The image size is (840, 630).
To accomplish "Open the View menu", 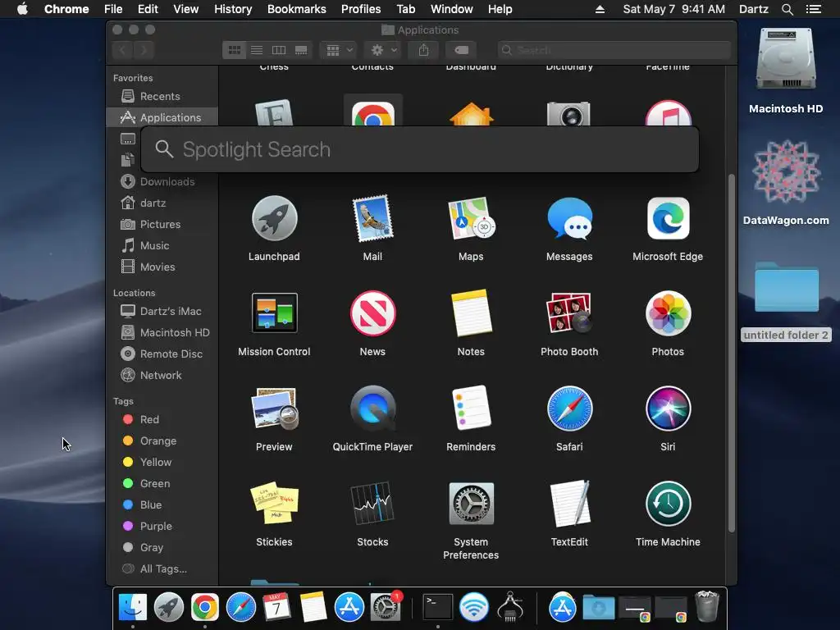I will [x=186, y=9].
